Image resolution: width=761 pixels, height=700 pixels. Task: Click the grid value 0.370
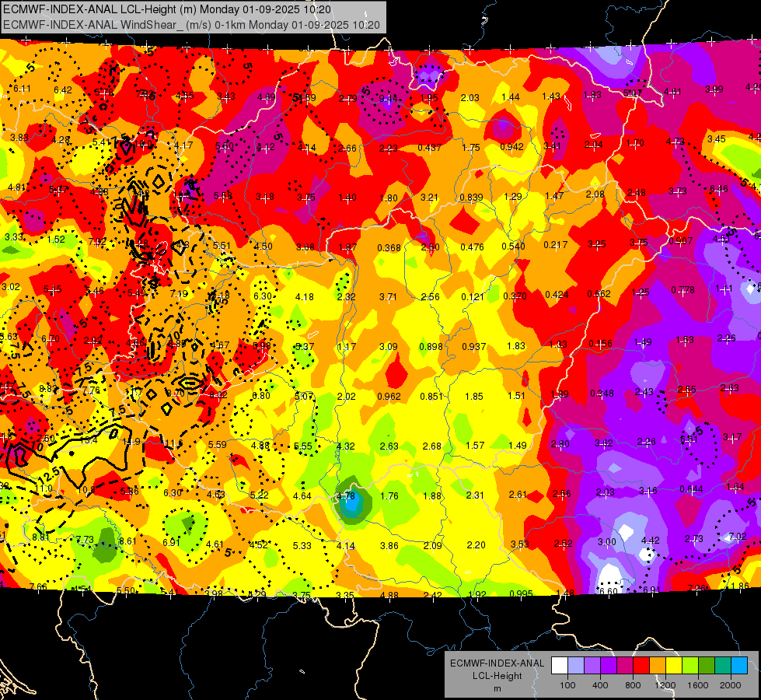515,296
